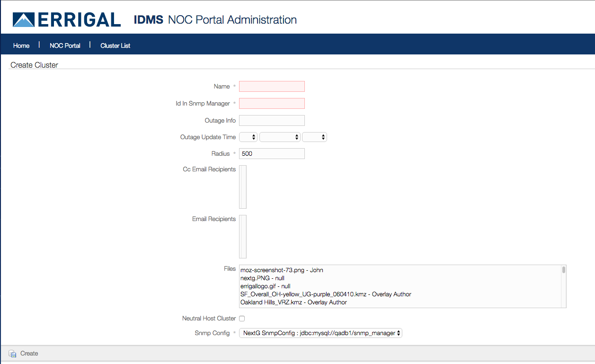Viewport: 595px width, 364px height.
Task: Select Oakland Hills_VRZ.kmz file entry
Action: point(293,302)
